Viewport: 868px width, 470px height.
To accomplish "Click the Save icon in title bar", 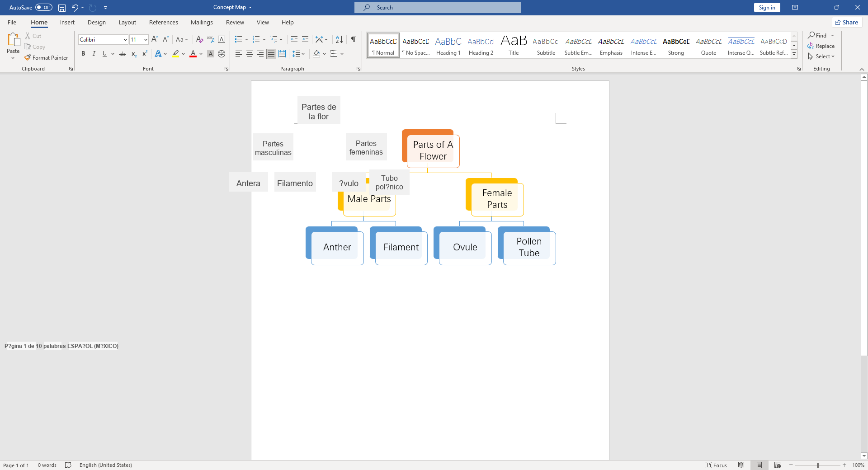I will (x=62, y=8).
